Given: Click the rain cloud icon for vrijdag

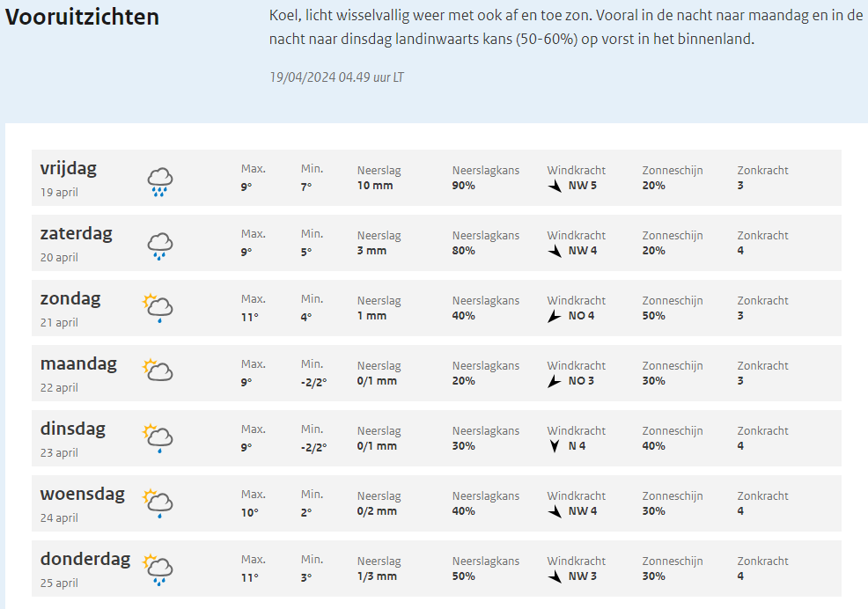Looking at the screenshot, I should pos(160,182).
